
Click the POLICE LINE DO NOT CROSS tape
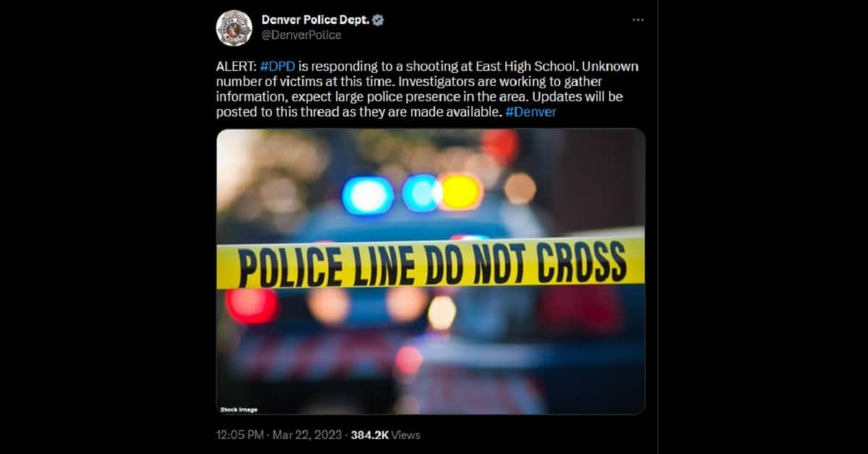(430, 263)
